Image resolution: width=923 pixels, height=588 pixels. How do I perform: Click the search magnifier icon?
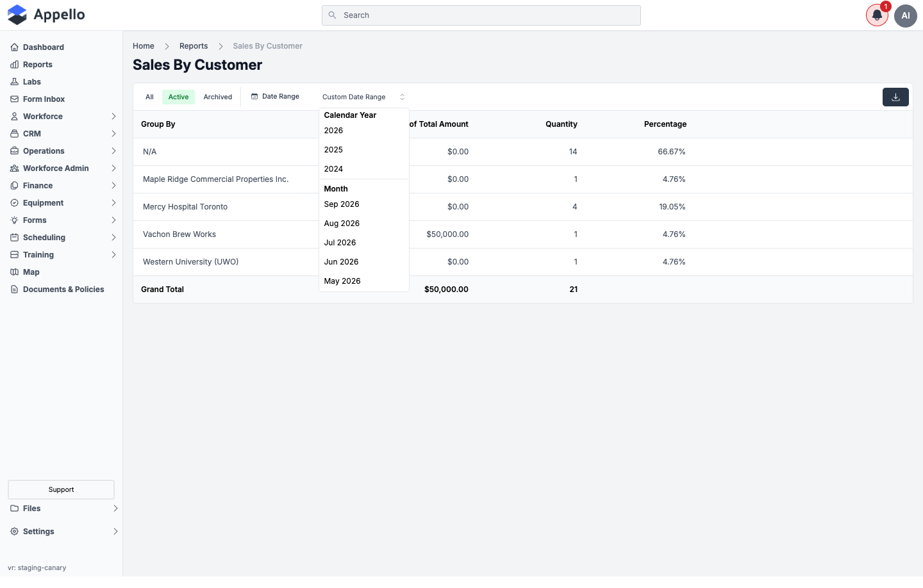click(332, 15)
